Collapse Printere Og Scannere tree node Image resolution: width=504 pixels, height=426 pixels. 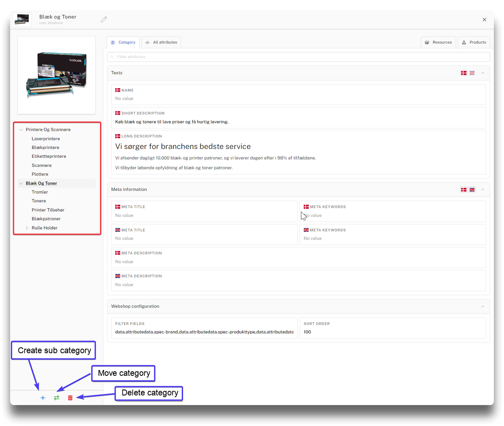tap(21, 130)
